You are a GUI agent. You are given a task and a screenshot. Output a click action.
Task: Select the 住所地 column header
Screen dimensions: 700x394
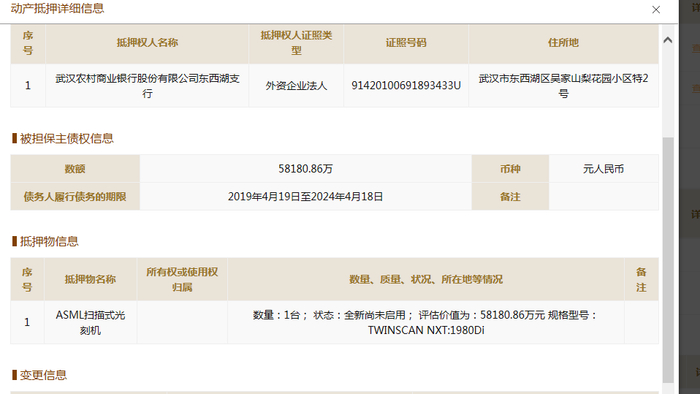pos(563,43)
